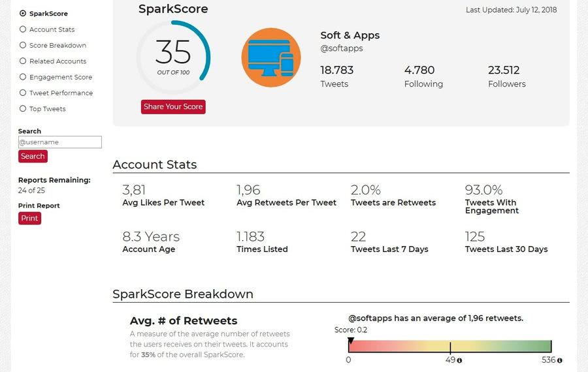Click the 23.512 Followers count

click(x=506, y=77)
